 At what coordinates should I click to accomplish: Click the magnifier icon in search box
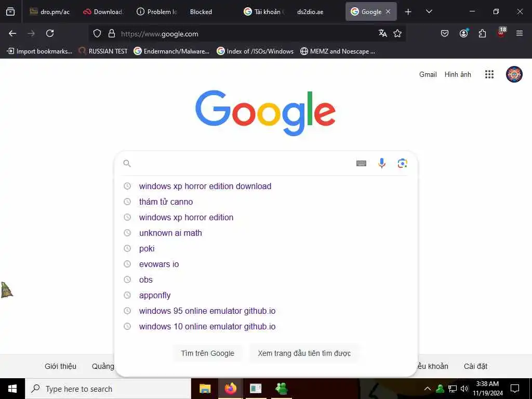click(x=127, y=164)
